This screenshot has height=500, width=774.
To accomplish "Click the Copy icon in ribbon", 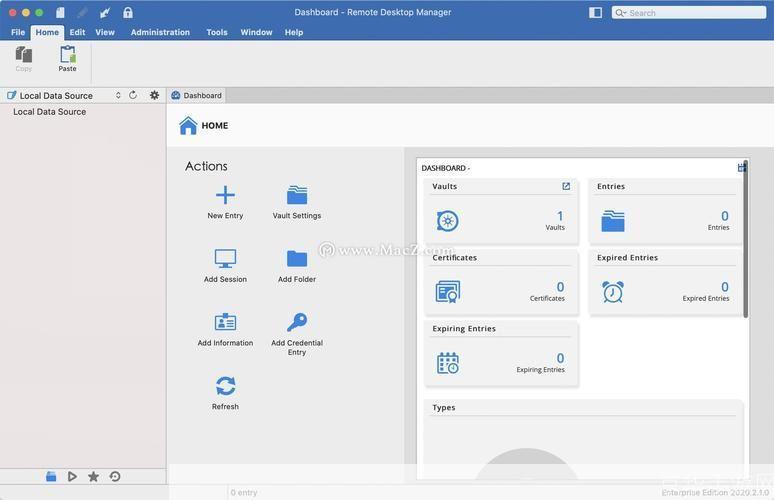I will point(24,54).
